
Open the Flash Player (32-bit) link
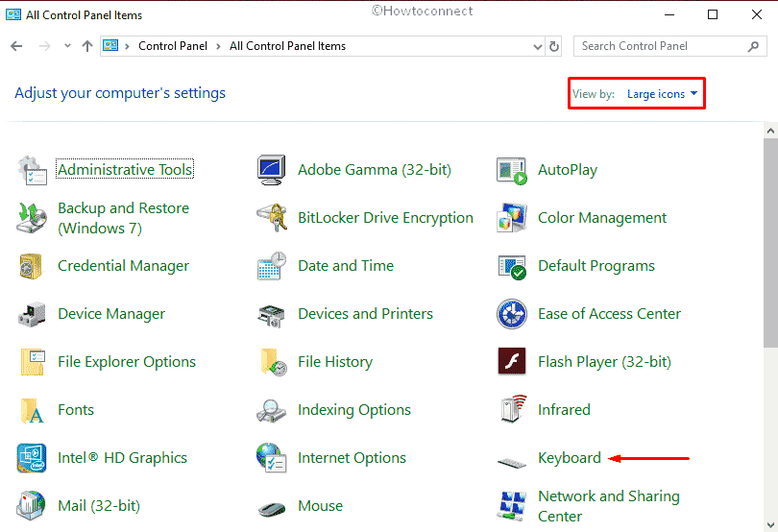[604, 362]
